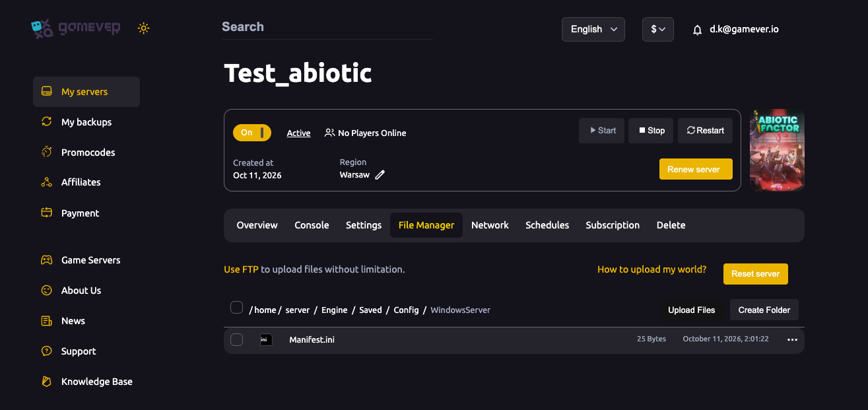This screenshot has width=868, height=410.
Task: Switch to the Settings tab
Action: (364, 225)
